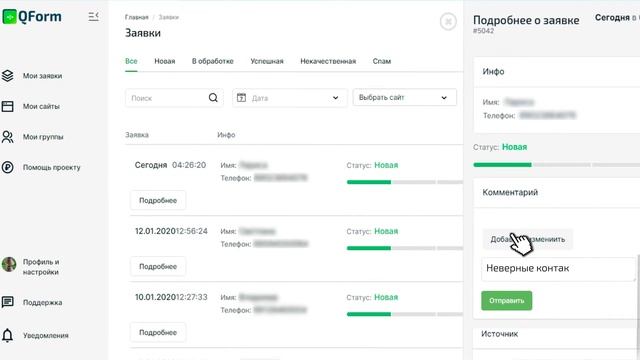Click status progress bar of today's request

pyautogui.click(x=404, y=182)
